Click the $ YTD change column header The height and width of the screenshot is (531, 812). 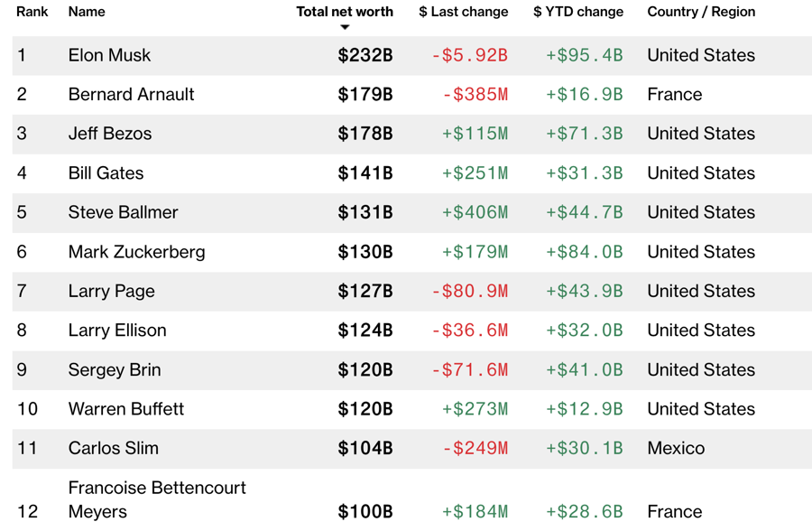click(577, 12)
